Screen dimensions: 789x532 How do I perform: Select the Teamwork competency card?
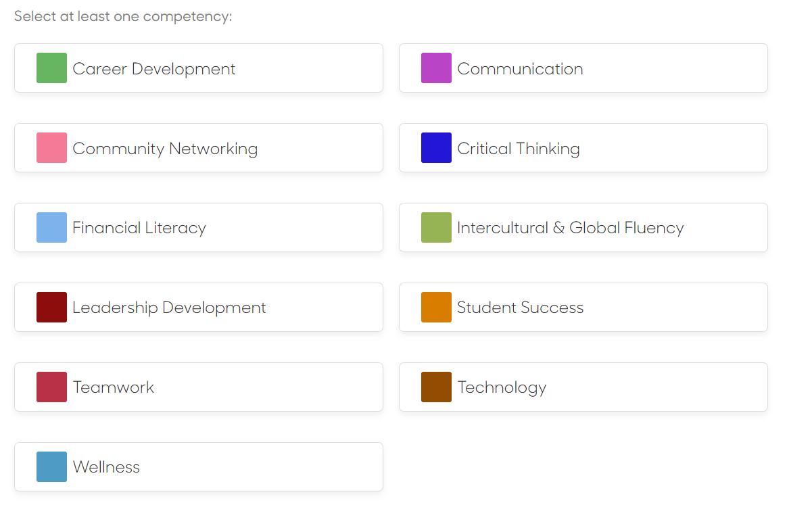pos(199,387)
